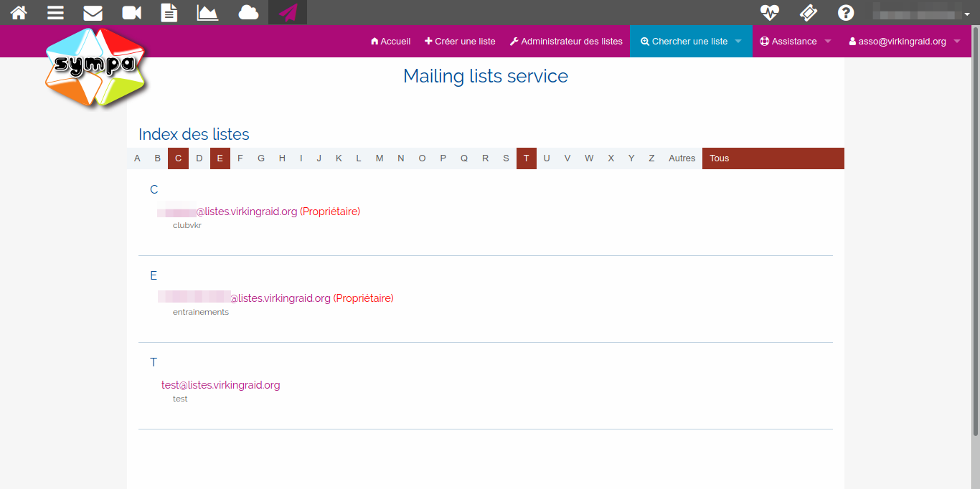Viewport: 980px width, 489px height.
Task: Click the area chart icon
Action: [207, 12]
